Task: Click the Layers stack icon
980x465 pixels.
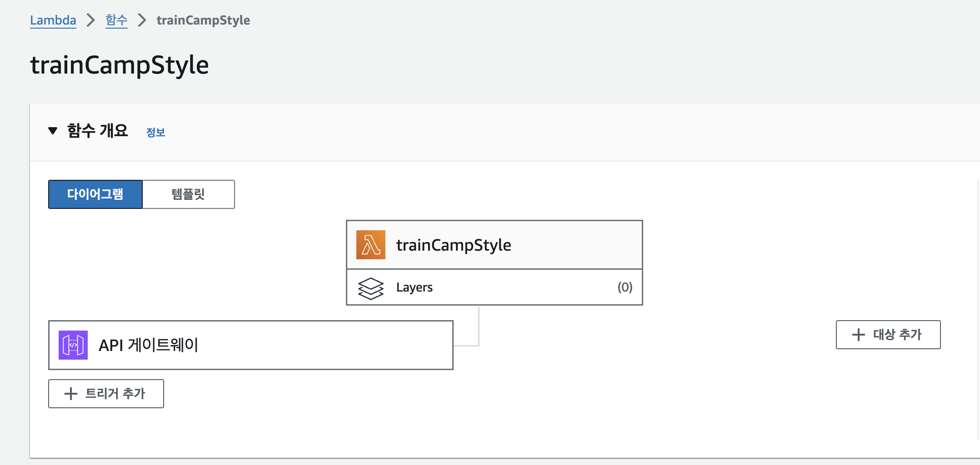Action: point(370,288)
